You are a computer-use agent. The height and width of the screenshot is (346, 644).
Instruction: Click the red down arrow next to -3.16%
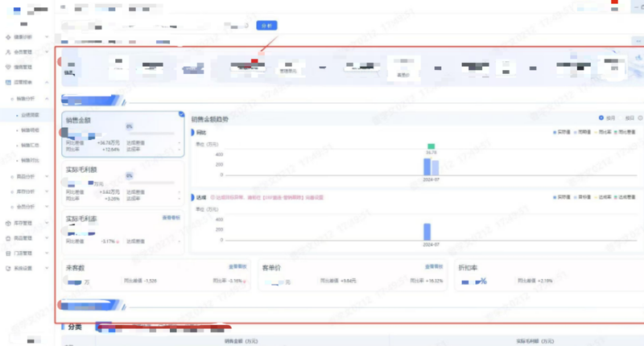tap(245, 281)
